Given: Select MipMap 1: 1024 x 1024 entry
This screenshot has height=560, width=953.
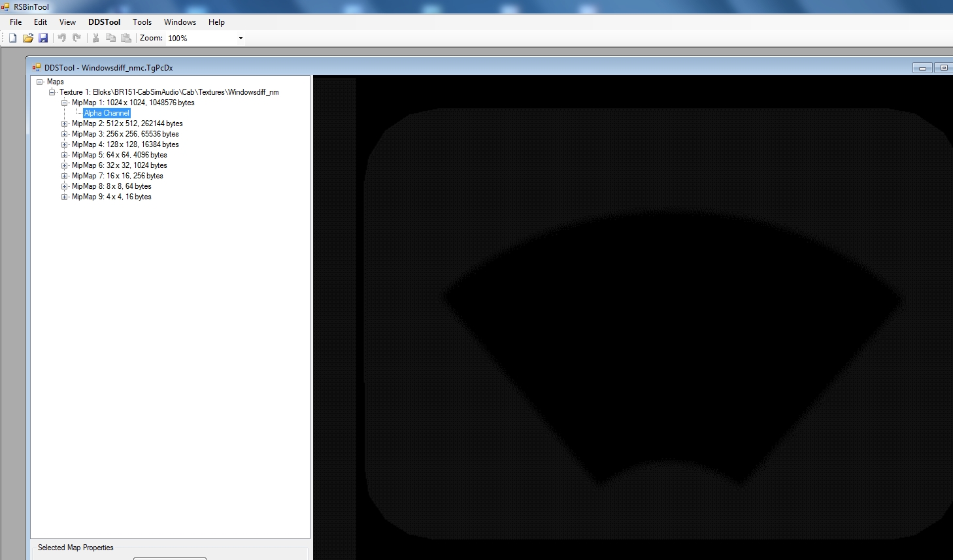Looking at the screenshot, I should coord(133,103).
